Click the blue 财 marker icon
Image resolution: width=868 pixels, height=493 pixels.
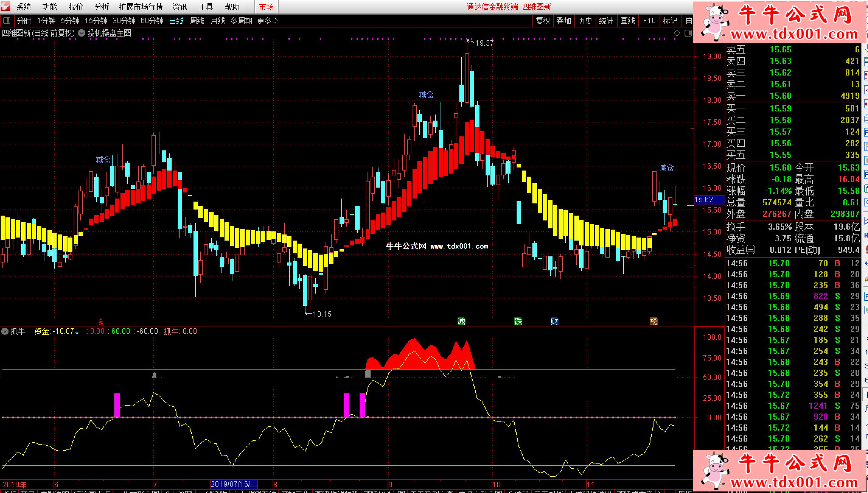554,321
